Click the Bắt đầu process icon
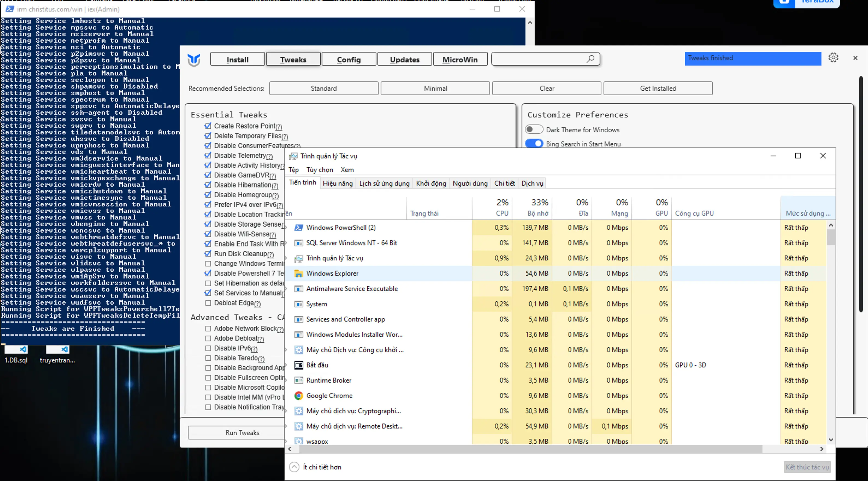Viewport: 868px width, 481px height. point(299,365)
